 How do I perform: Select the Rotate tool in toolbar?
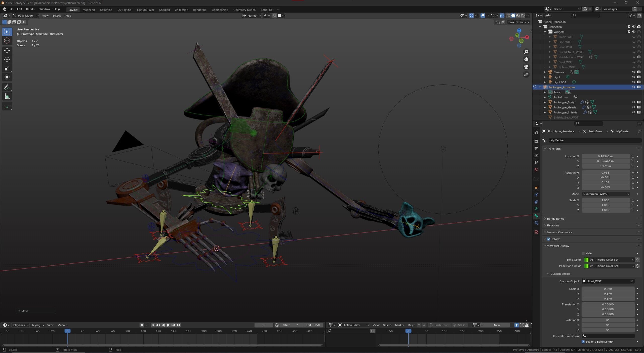coord(7,59)
